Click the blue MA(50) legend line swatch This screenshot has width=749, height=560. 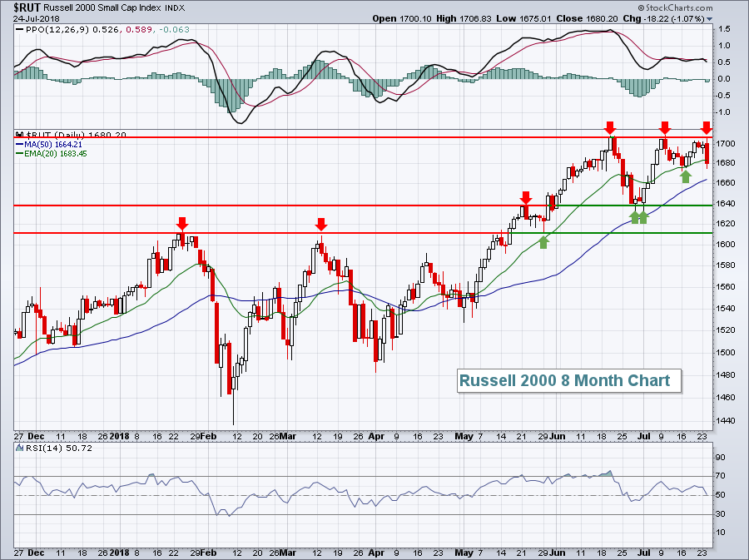pos(20,144)
